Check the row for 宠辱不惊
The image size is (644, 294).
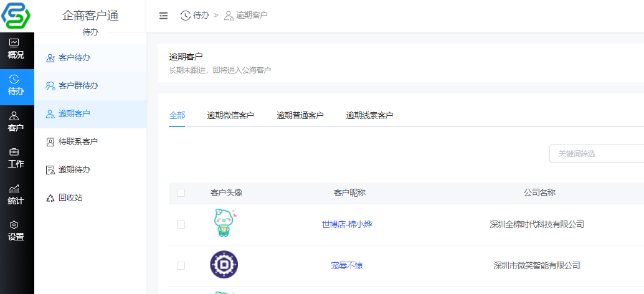tap(181, 266)
